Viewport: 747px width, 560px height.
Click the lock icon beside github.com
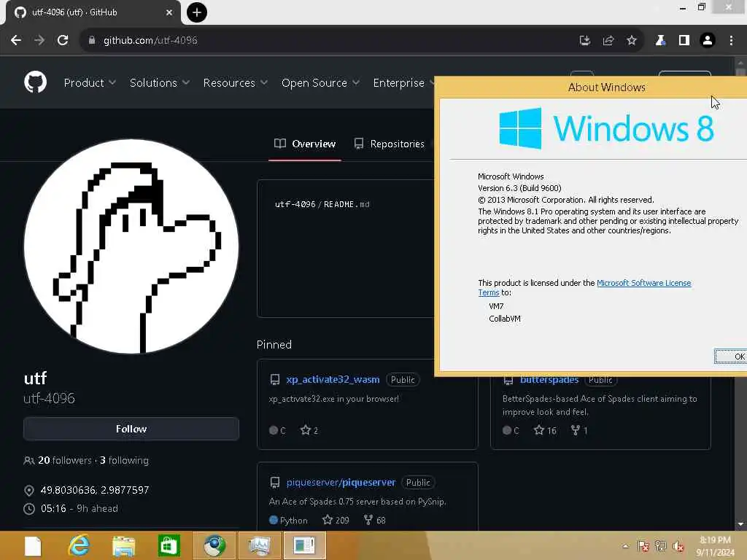click(x=92, y=41)
